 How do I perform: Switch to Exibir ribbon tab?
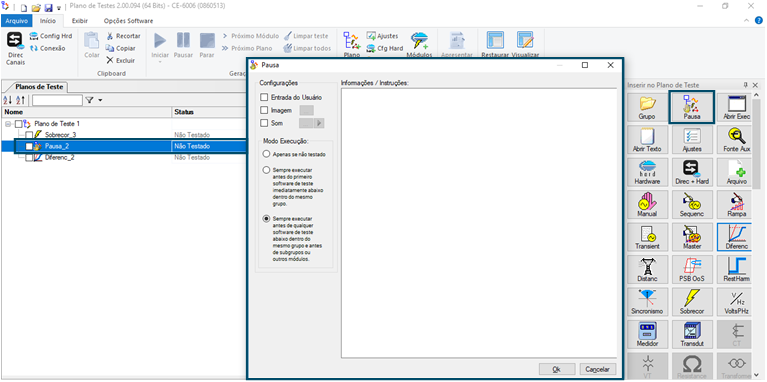click(80, 21)
